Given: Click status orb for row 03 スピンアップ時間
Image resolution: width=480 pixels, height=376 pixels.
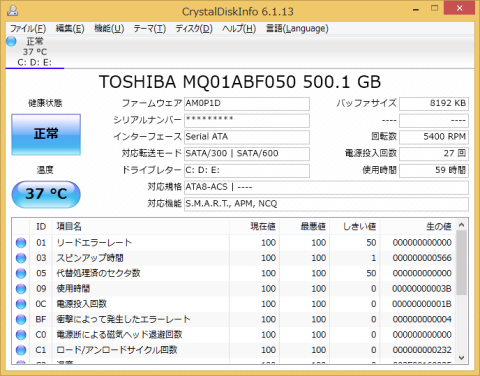Looking at the screenshot, I should tap(21, 258).
